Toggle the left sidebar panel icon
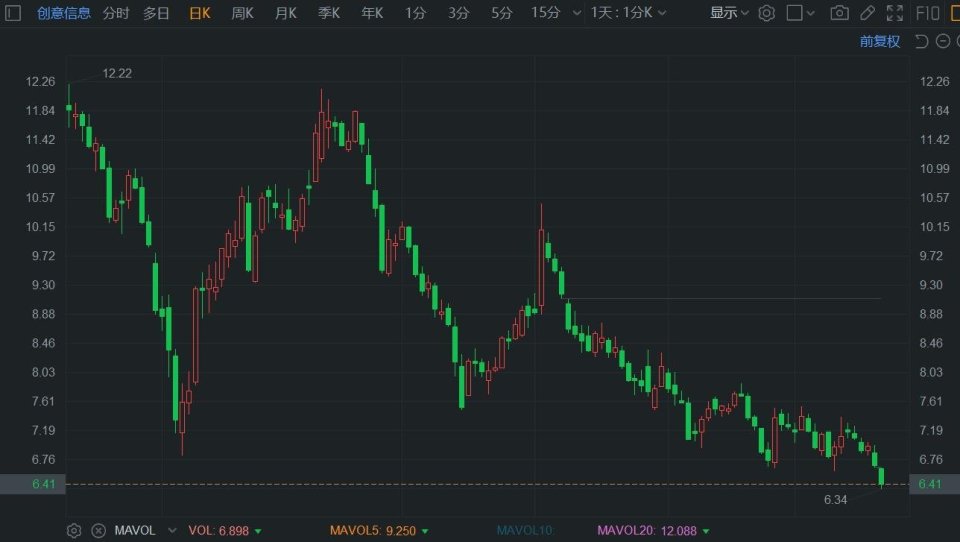The height and width of the screenshot is (542, 960). 13,13
